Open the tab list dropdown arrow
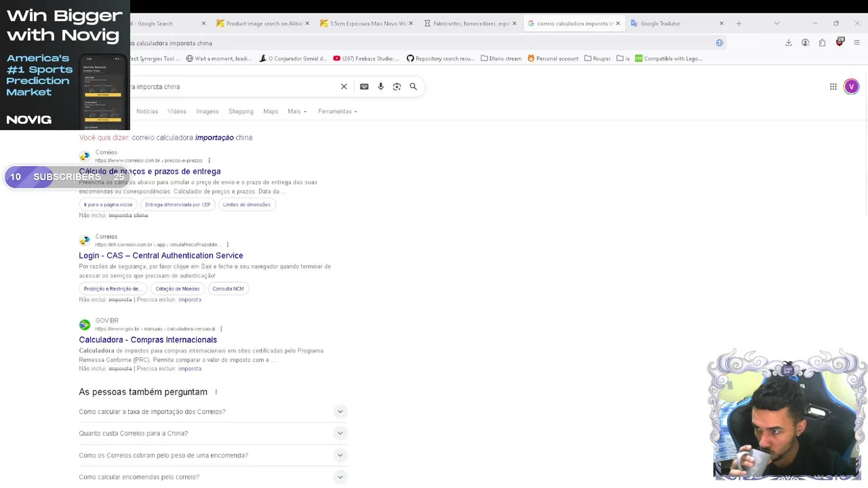This screenshot has height=488, width=868. click(x=777, y=23)
